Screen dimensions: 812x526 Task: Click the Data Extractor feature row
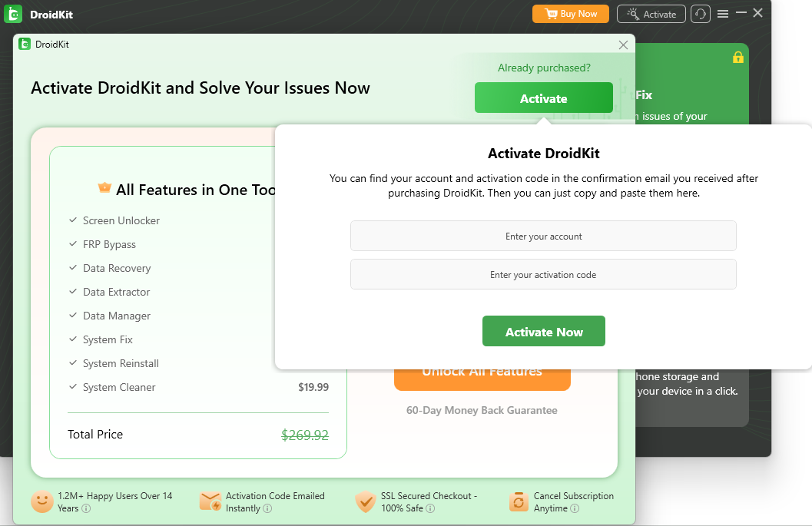pos(198,292)
